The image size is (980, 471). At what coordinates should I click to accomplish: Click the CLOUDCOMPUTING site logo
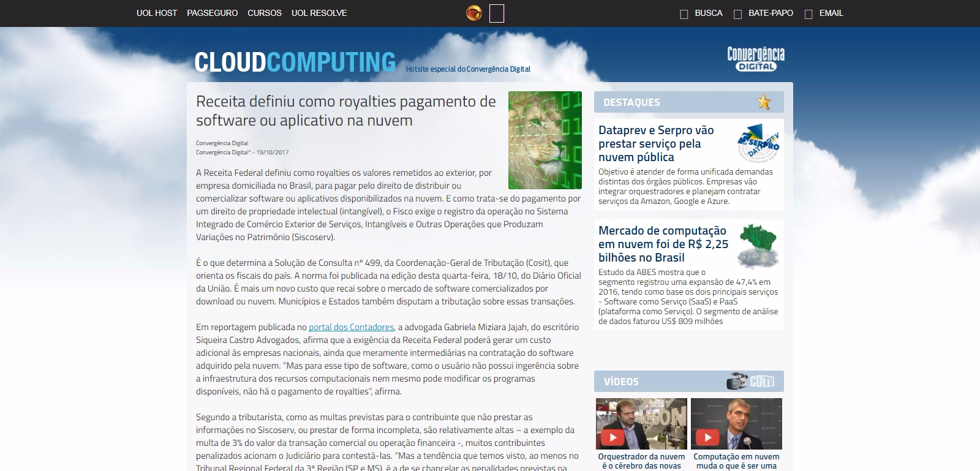click(295, 62)
